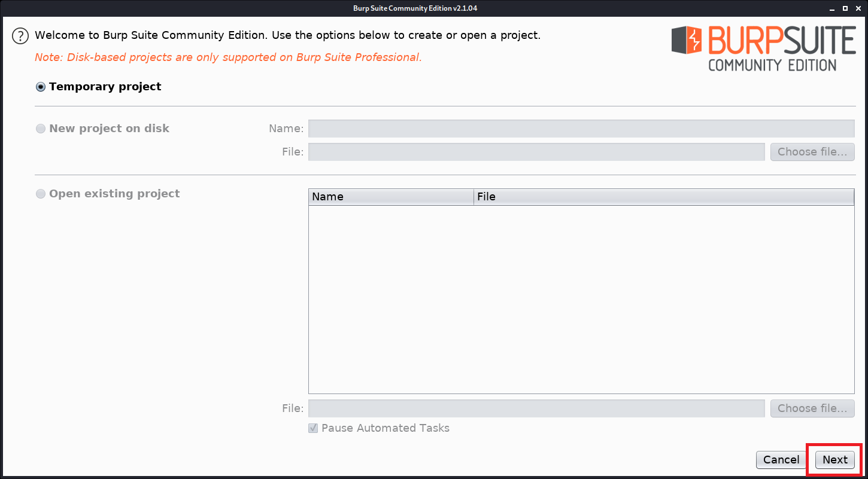Image resolution: width=868 pixels, height=479 pixels.
Task: Maximize the Burp Suite window
Action: [x=845, y=8]
